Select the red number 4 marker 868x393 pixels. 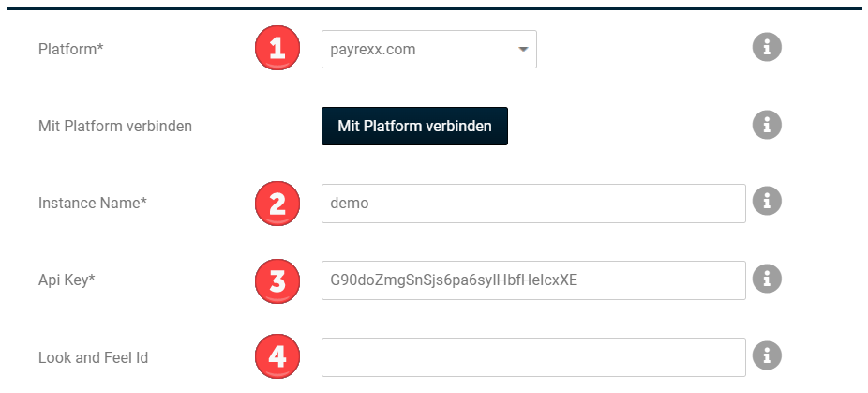[x=277, y=356]
